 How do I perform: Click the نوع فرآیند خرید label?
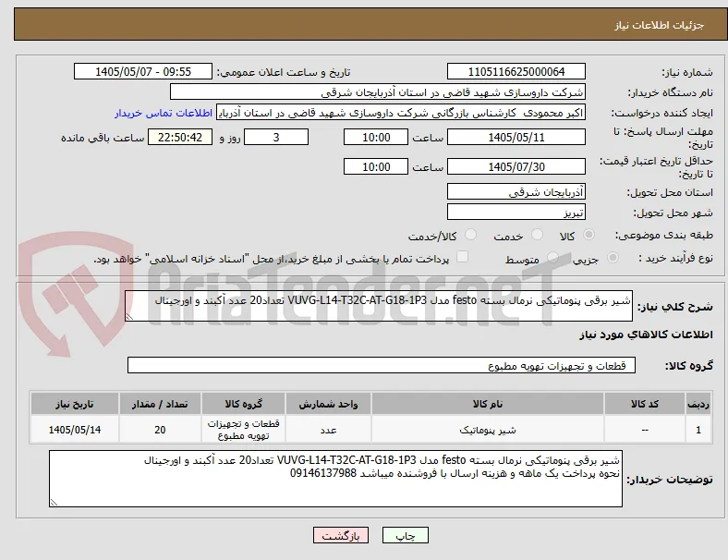tap(675, 258)
